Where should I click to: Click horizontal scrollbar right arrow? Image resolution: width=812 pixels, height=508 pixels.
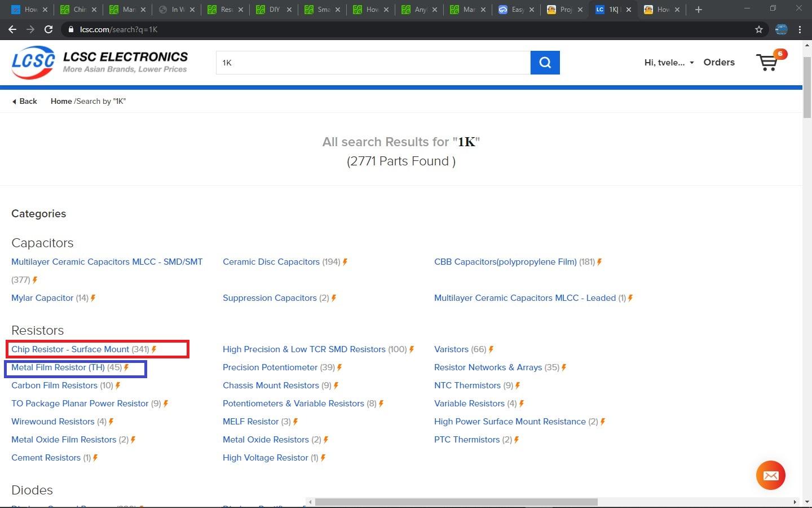pos(795,502)
